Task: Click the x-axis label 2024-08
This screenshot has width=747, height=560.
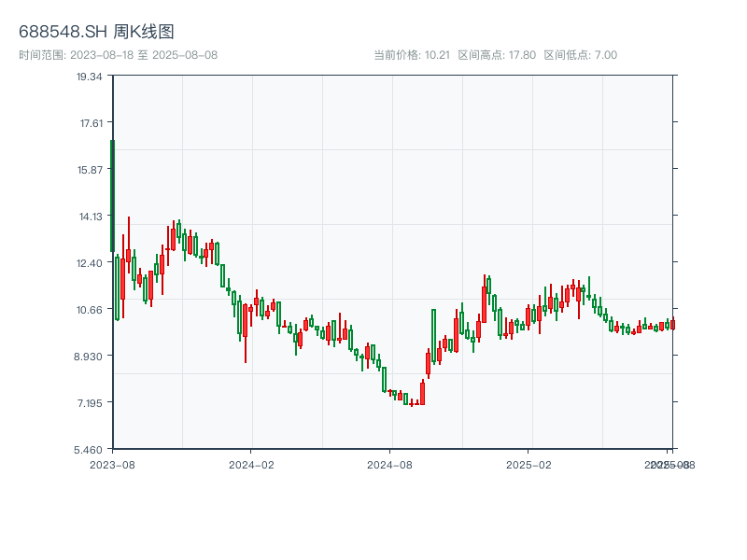Action: [389, 465]
